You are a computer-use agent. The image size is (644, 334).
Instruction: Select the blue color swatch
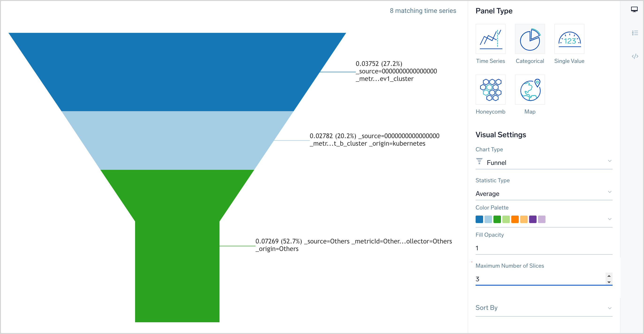[480, 219]
